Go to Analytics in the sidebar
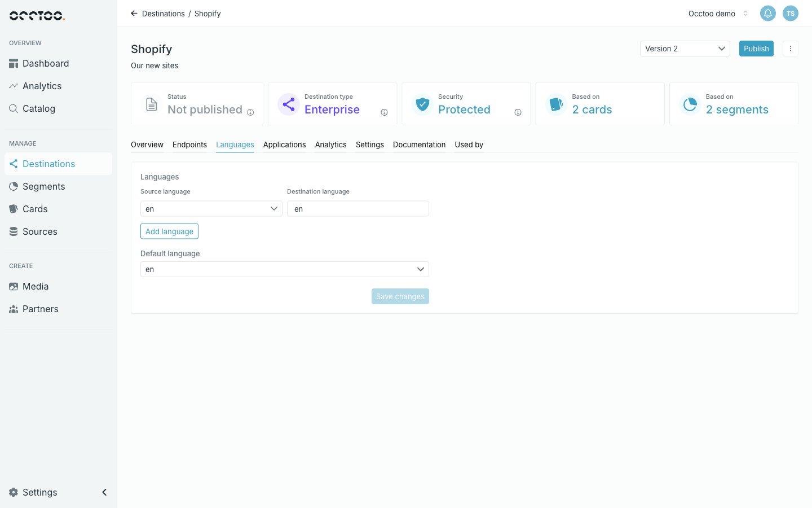This screenshot has width=812, height=508. 58,86
